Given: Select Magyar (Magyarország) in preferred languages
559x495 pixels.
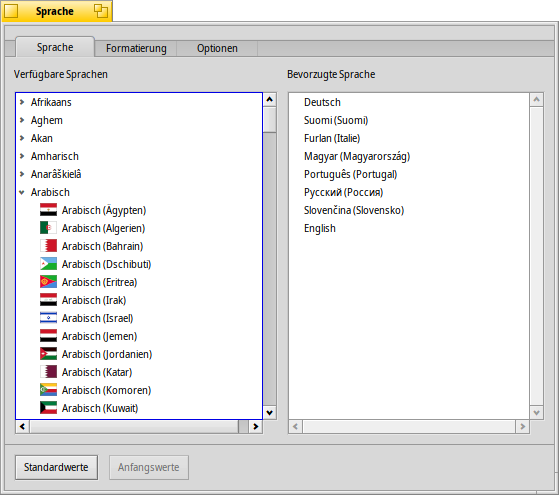Looking at the screenshot, I should (357, 157).
